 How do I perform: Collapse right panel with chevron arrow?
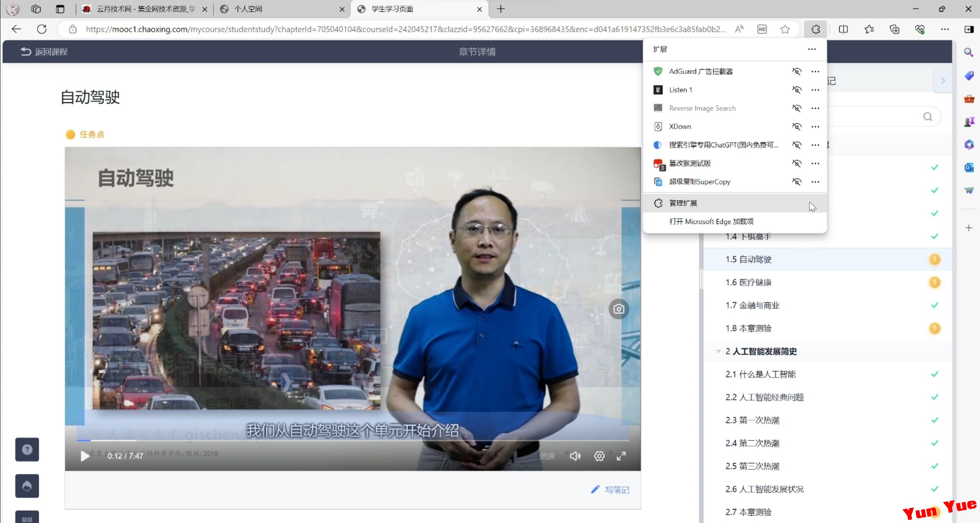pyautogui.click(x=943, y=80)
